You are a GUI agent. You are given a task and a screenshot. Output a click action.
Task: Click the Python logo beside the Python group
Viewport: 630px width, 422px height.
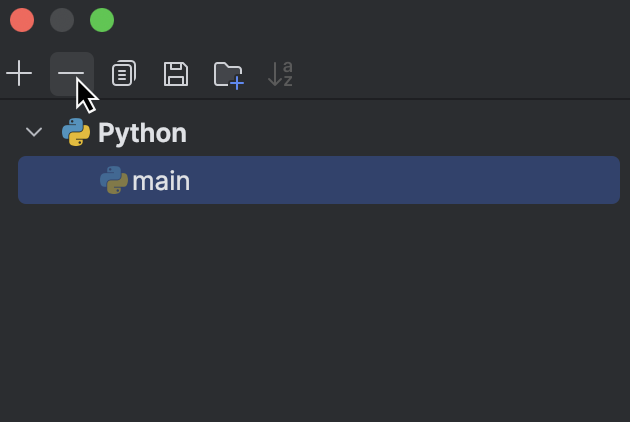click(x=76, y=132)
